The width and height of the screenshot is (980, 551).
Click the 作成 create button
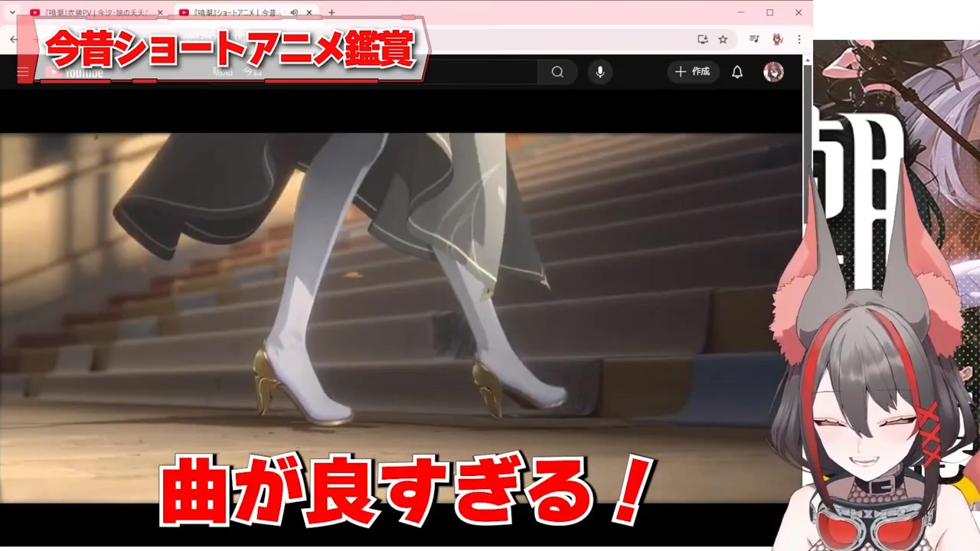[694, 72]
